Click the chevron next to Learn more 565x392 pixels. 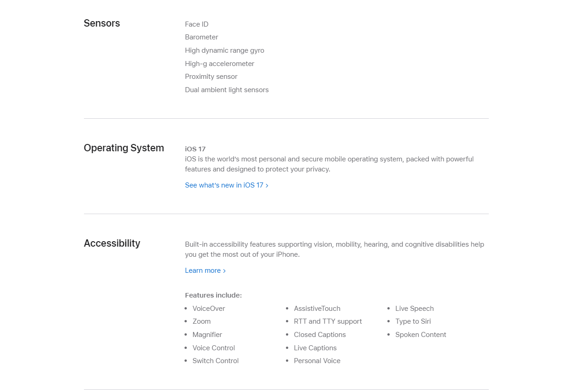pyautogui.click(x=224, y=271)
